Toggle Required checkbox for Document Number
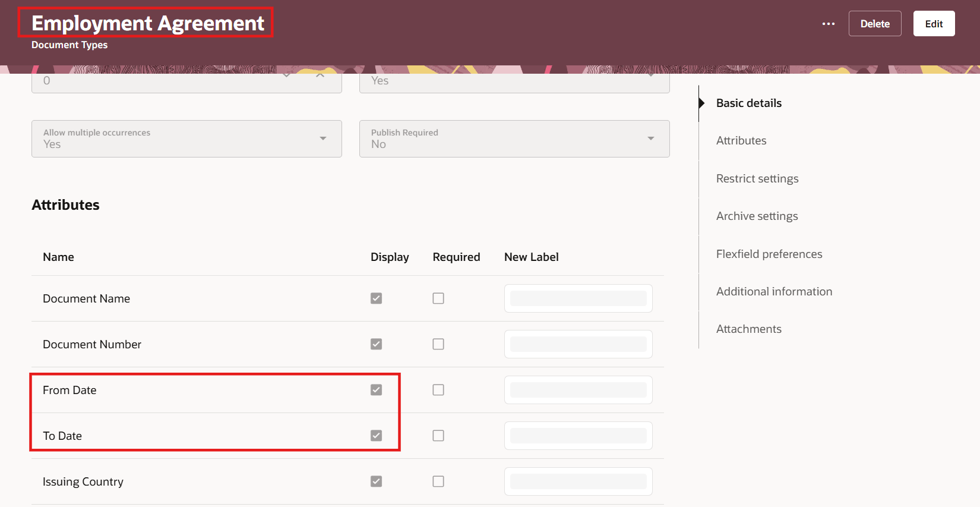This screenshot has height=507, width=980. (438, 344)
